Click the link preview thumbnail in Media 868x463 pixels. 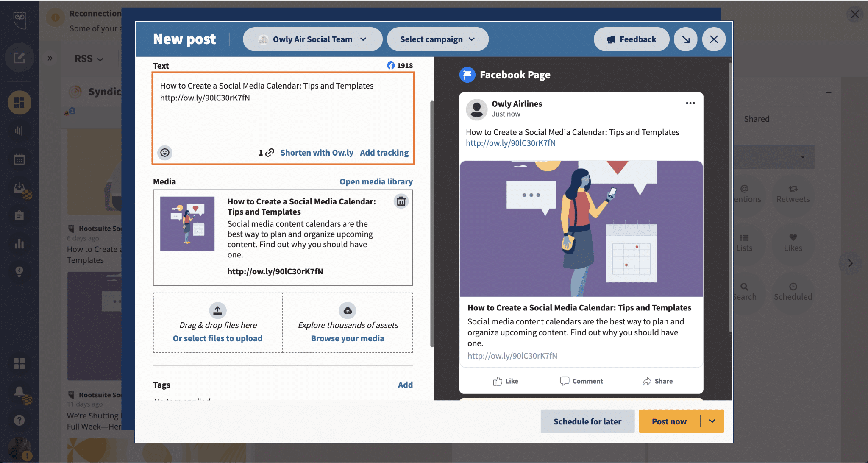[187, 224]
